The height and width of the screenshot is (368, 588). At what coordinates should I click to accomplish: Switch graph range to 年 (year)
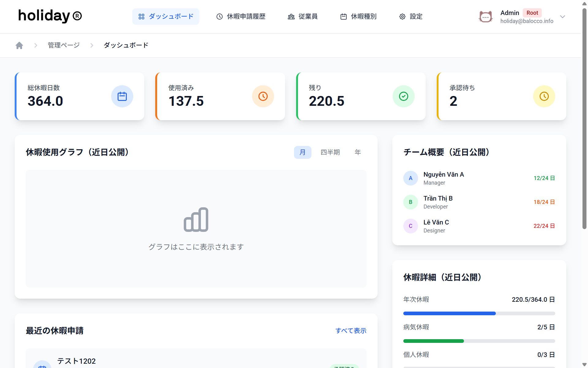coord(357,152)
